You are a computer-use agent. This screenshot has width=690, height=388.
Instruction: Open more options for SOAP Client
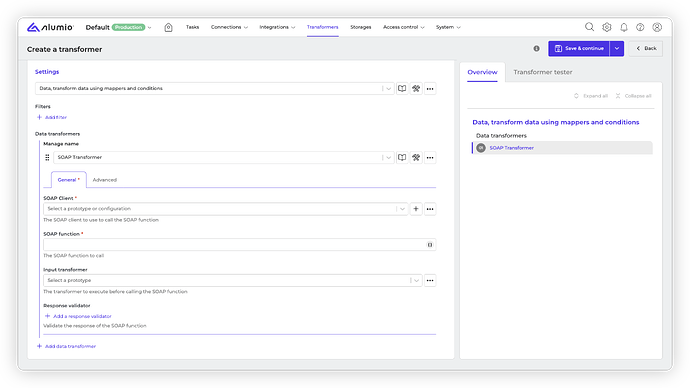point(430,209)
